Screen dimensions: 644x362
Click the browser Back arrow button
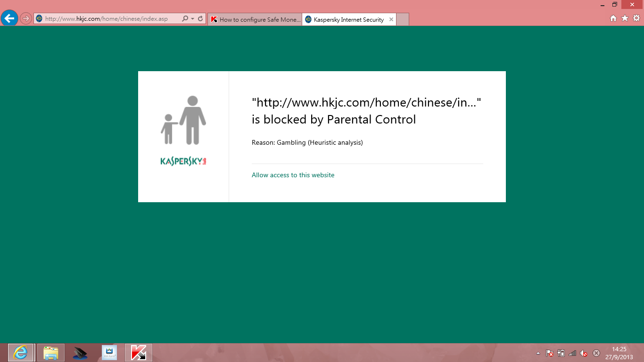[x=9, y=18]
